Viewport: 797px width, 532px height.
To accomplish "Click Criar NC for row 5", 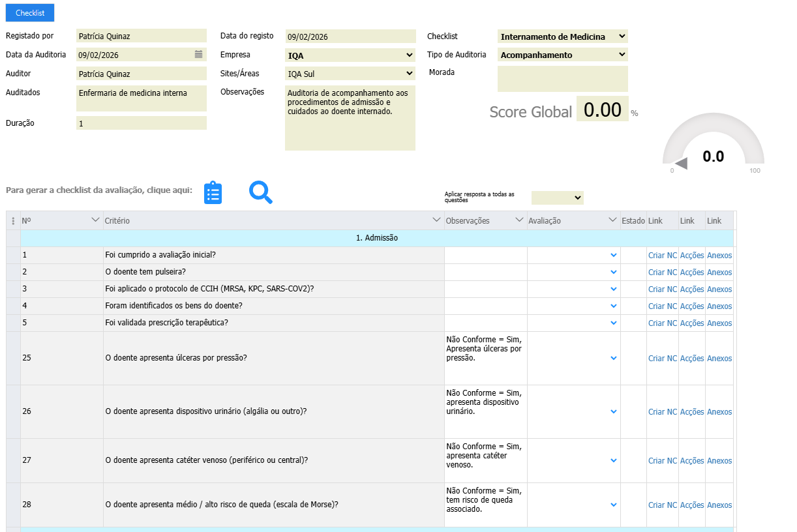I will pyautogui.click(x=662, y=323).
